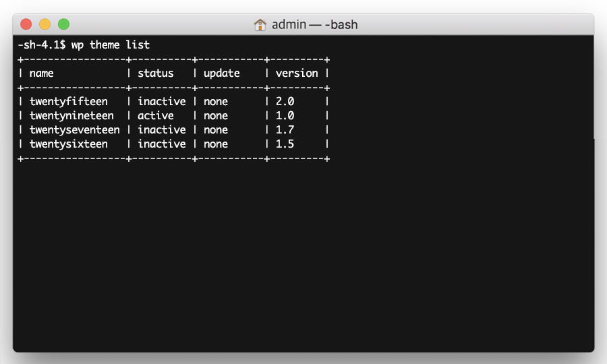Image resolution: width=607 pixels, height=364 pixels.
Task: Click the '-sh-4.1$' shell prompt
Action: coord(41,45)
